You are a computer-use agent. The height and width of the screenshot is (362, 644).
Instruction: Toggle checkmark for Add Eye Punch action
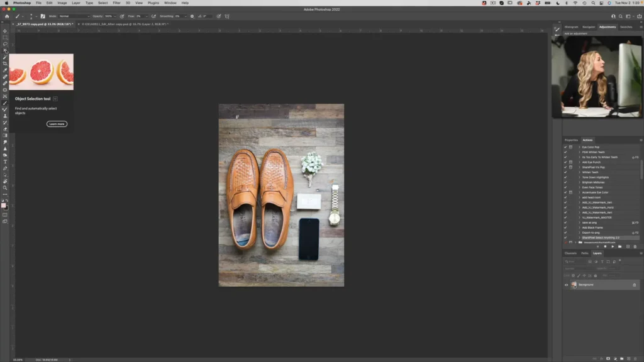click(x=565, y=162)
